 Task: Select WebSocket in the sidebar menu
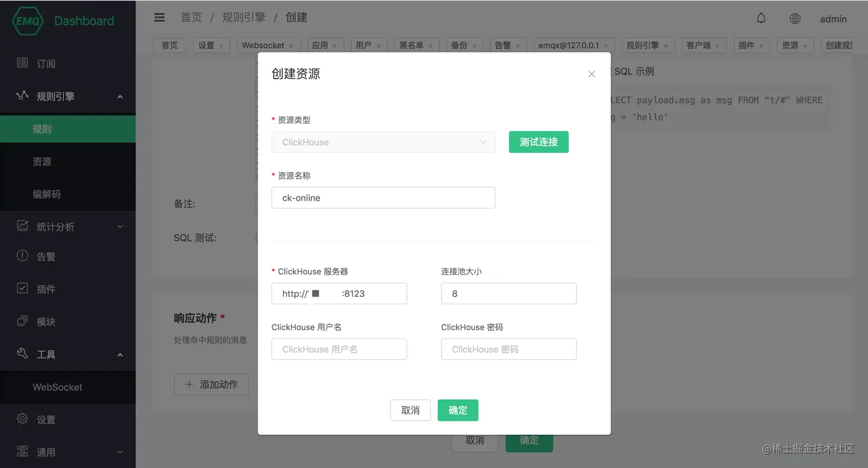pos(68,387)
